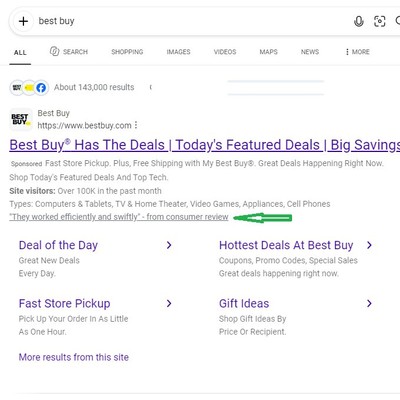The height and width of the screenshot is (400, 400).
Task: Click the plus icon in search box
Action: (23, 21)
